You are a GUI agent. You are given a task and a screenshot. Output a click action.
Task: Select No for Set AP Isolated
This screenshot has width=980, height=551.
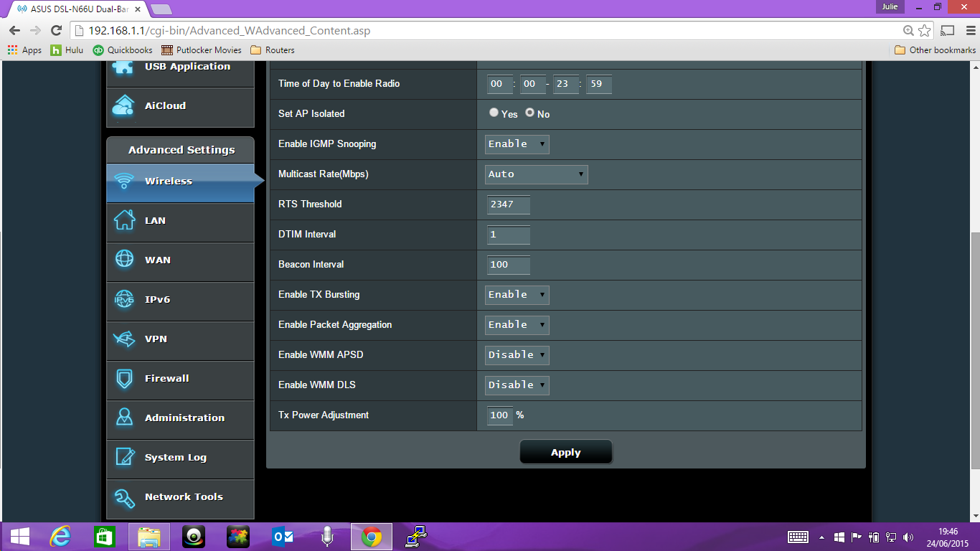pyautogui.click(x=530, y=113)
